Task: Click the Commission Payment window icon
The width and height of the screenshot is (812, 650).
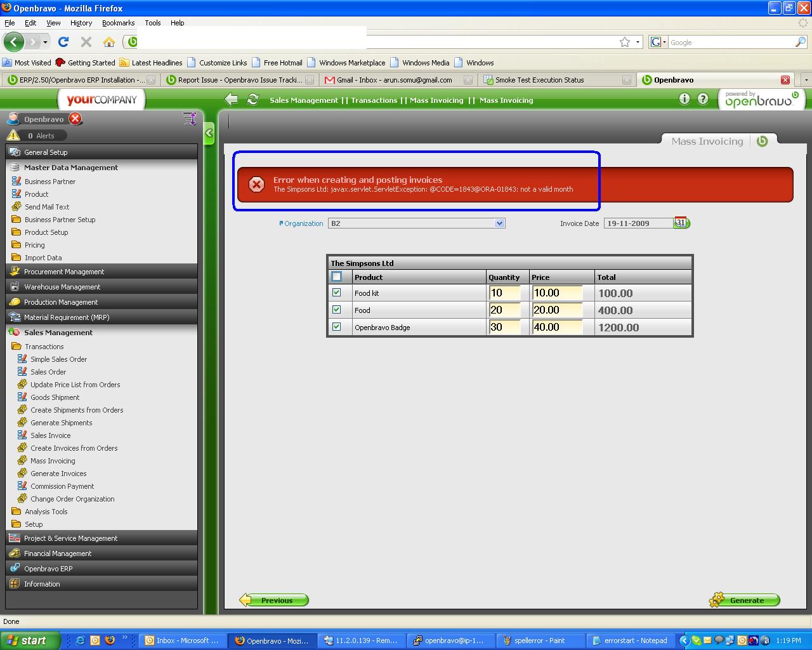Action: point(22,486)
